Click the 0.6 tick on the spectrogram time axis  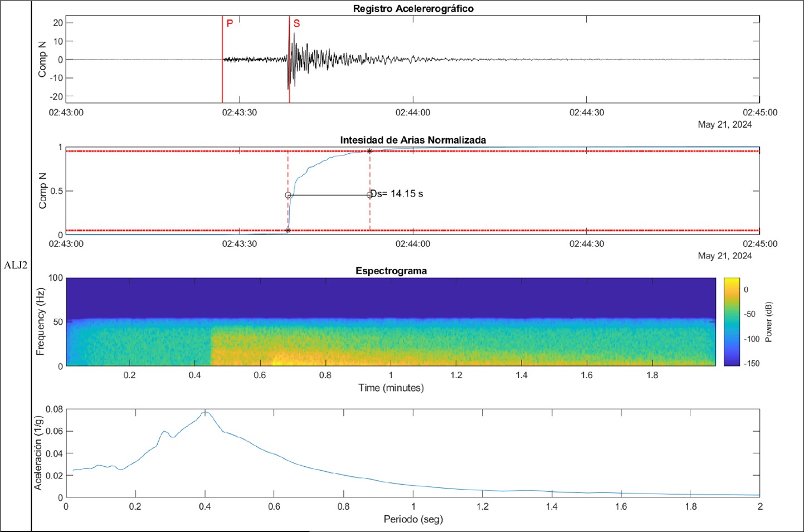coord(260,375)
